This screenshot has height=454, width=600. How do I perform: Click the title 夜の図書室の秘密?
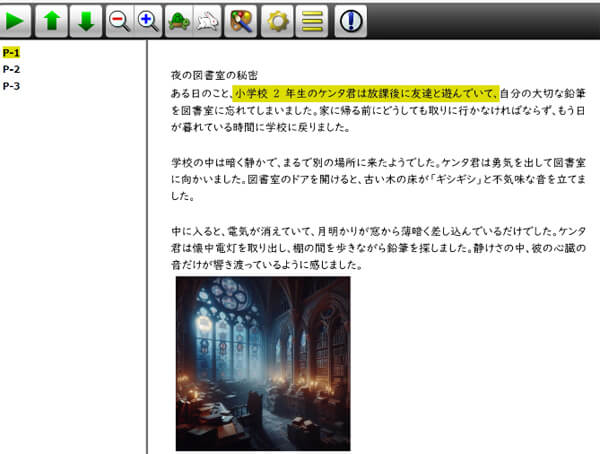click(215, 76)
